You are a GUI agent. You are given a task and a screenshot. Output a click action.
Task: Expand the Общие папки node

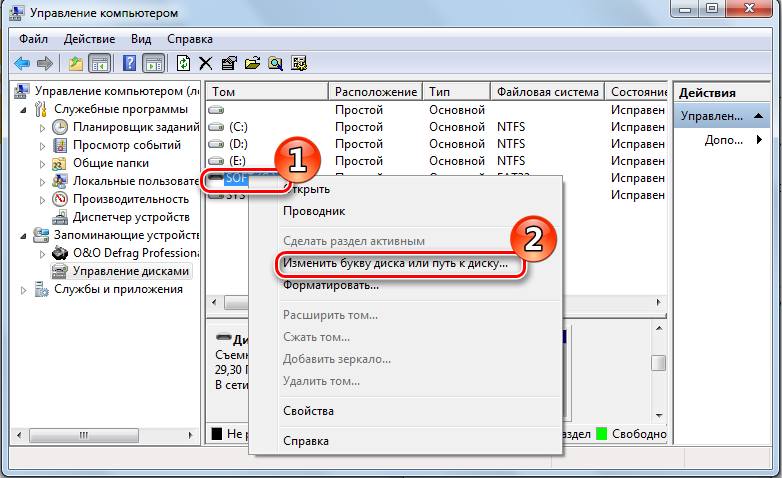pos(42,164)
